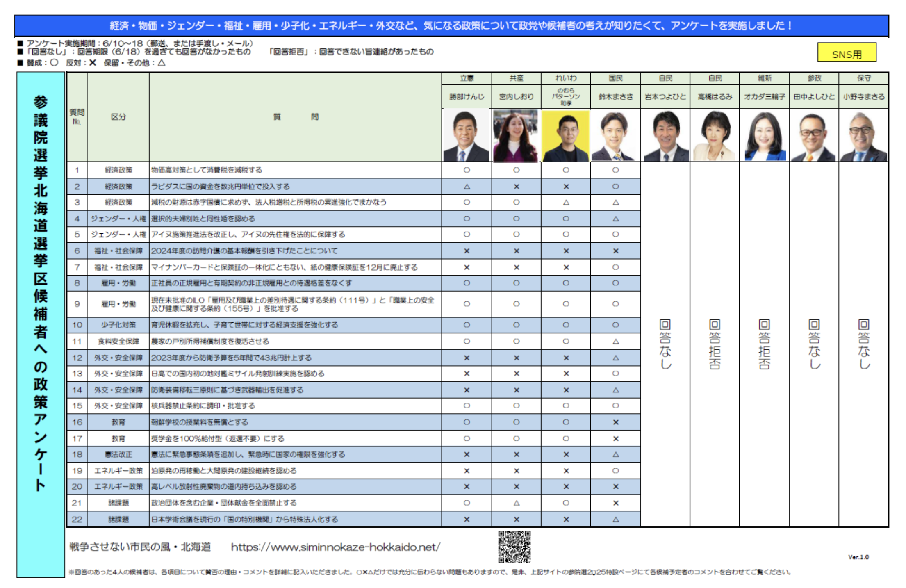906x588 pixels.
Task: Click 田中よしひと candidate photo
Action: [814, 136]
